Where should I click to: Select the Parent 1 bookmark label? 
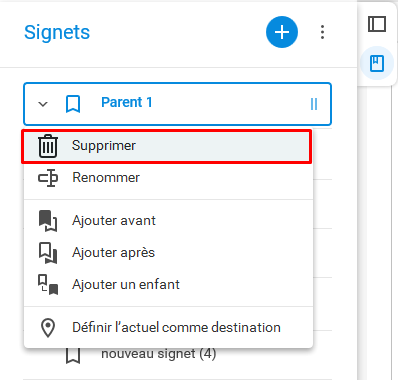coord(127,102)
